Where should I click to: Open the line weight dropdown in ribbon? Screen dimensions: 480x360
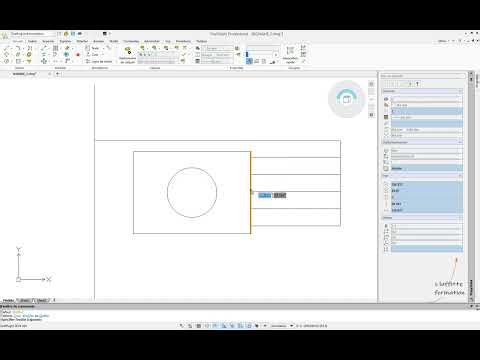[x=217, y=61]
